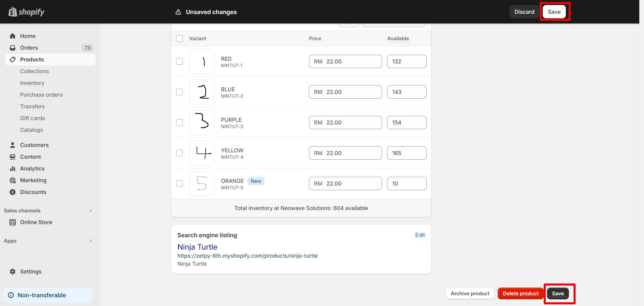Click the Marketing target icon

pos(13,180)
